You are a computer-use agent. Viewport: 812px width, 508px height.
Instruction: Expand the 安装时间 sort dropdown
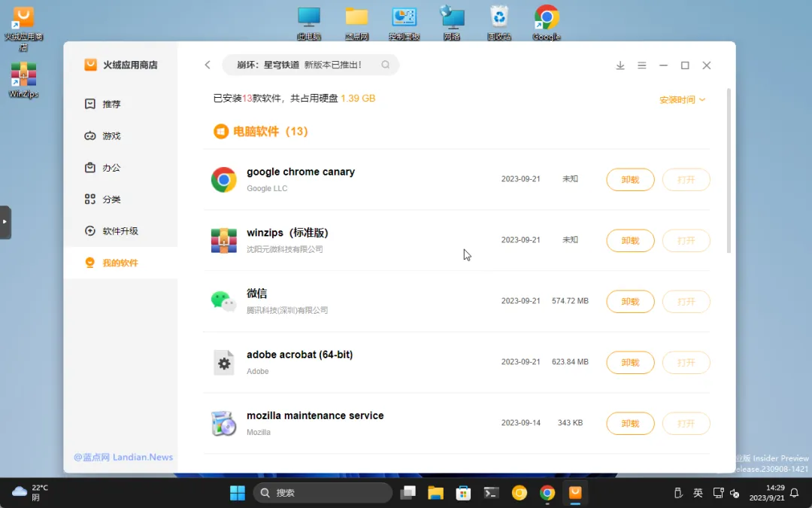(x=682, y=99)
